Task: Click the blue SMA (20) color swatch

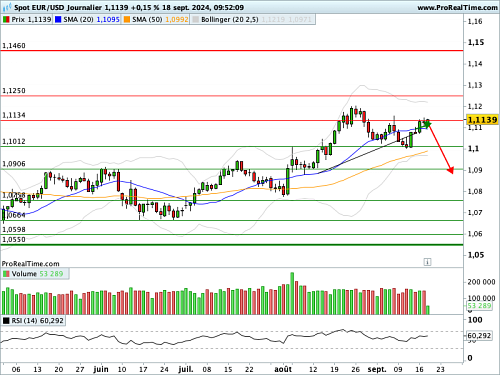Action: pyautogui.click(x=58, y=20)
